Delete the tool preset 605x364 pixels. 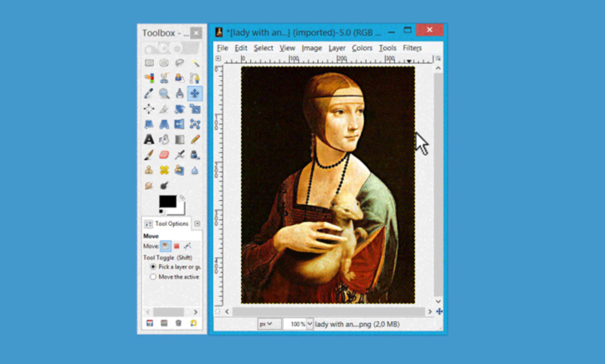tap(178, 323)
